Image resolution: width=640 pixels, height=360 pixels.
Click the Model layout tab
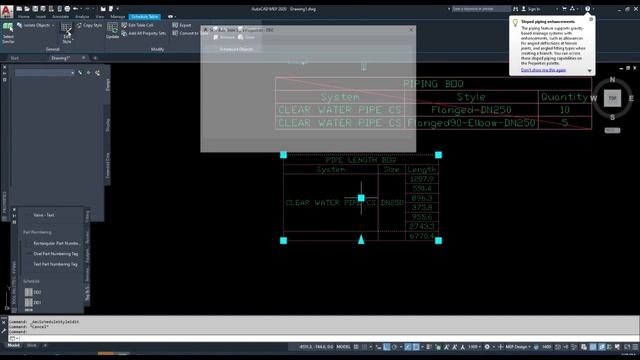click(x=13, y=346)
